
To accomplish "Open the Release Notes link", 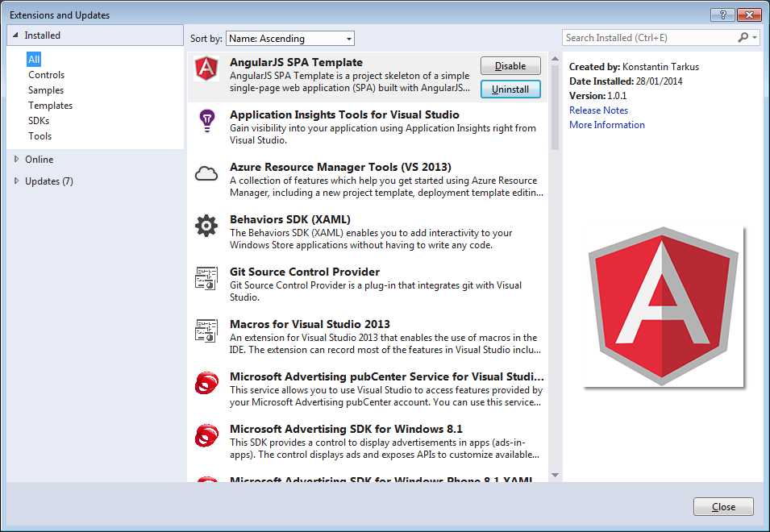I will pyautogui.click(x=598, y=110).
